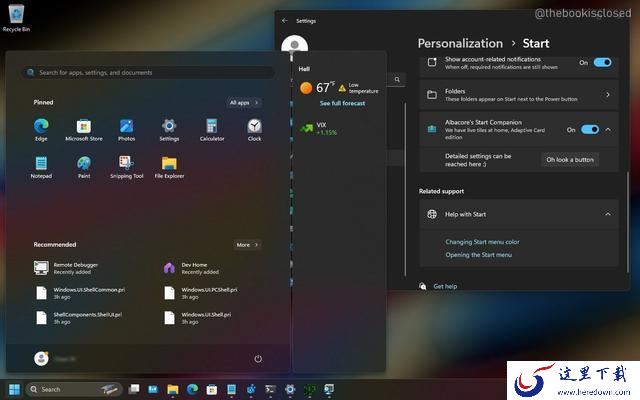This screenshot has width=640, height=400.
Task: Click the VIX stock widget
Action: tap(319, 129)
